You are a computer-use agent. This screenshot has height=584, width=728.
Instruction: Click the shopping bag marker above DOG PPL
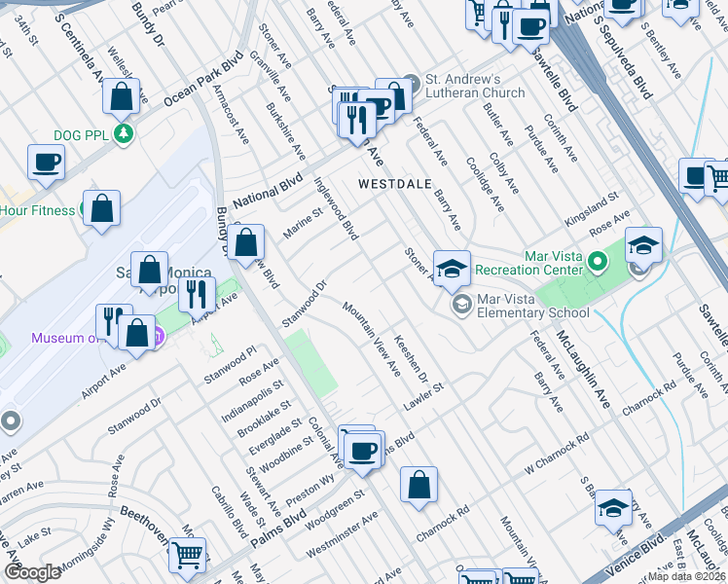click(122, 97)
